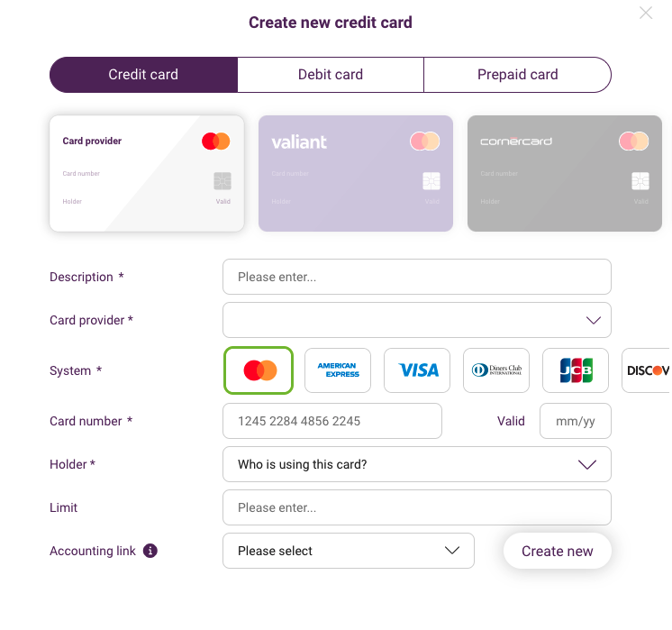This screenshot has width=672, height=630.
Task: Select the Discover card system
Action: (646, 370)
